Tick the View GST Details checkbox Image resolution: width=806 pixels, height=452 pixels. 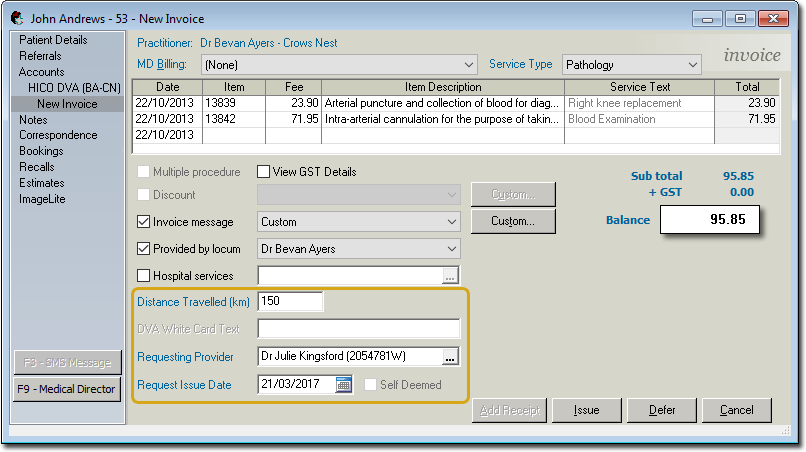(264, 172)
